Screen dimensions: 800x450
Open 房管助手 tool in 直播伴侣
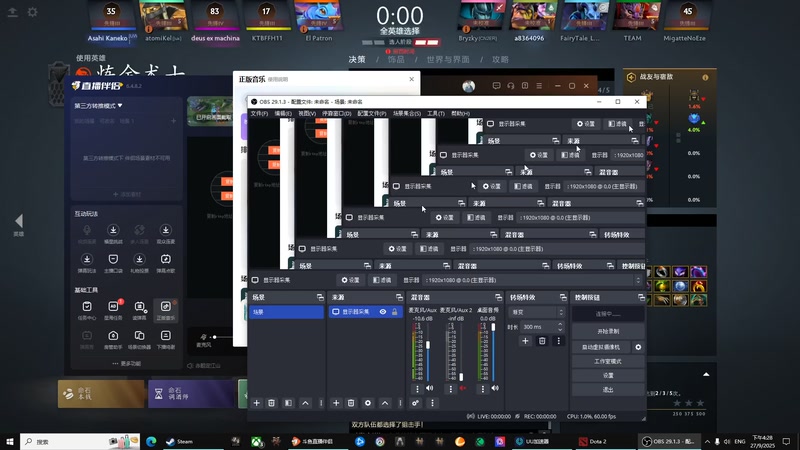tap(113, 339)
